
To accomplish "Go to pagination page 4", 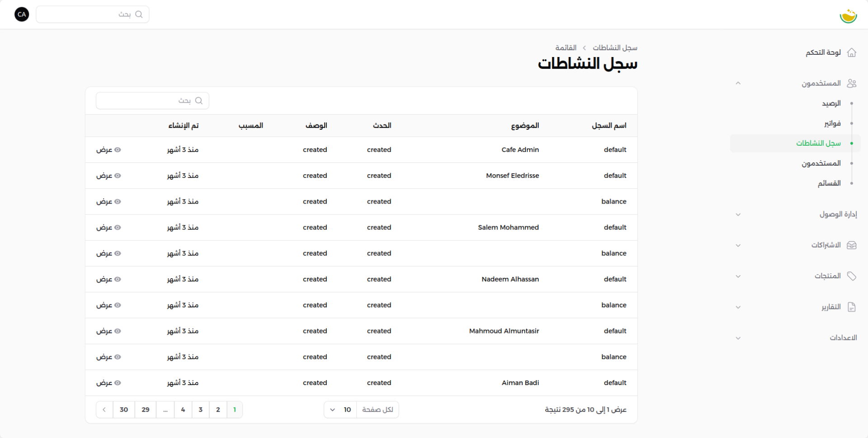I will [183, 409].
